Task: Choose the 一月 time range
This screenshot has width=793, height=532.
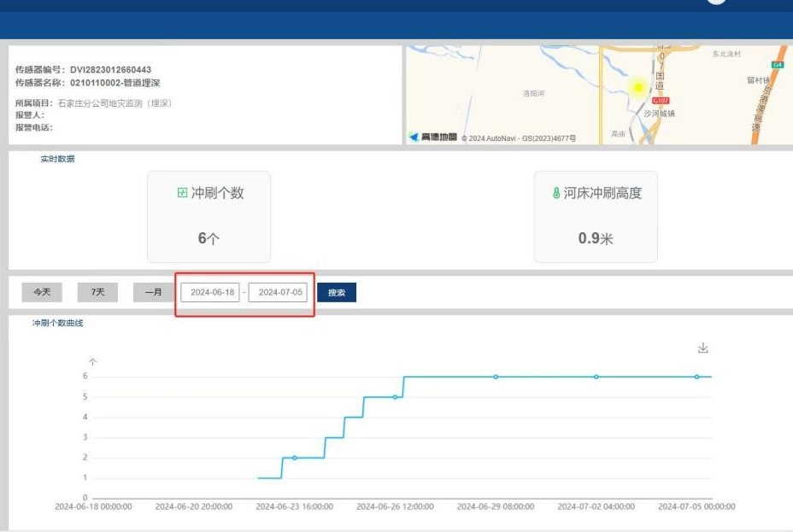Action: (x=154, y=292)
